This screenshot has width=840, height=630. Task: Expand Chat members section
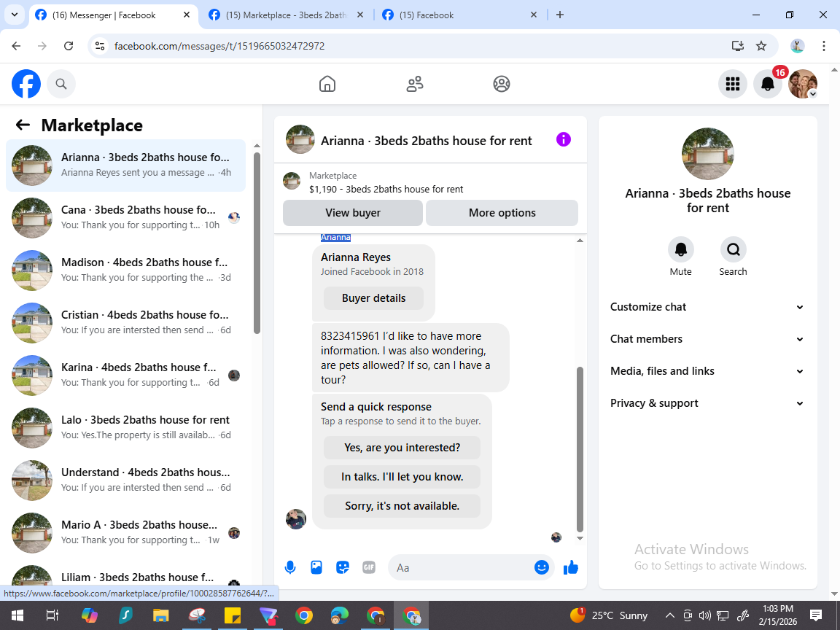pos(707,339)
